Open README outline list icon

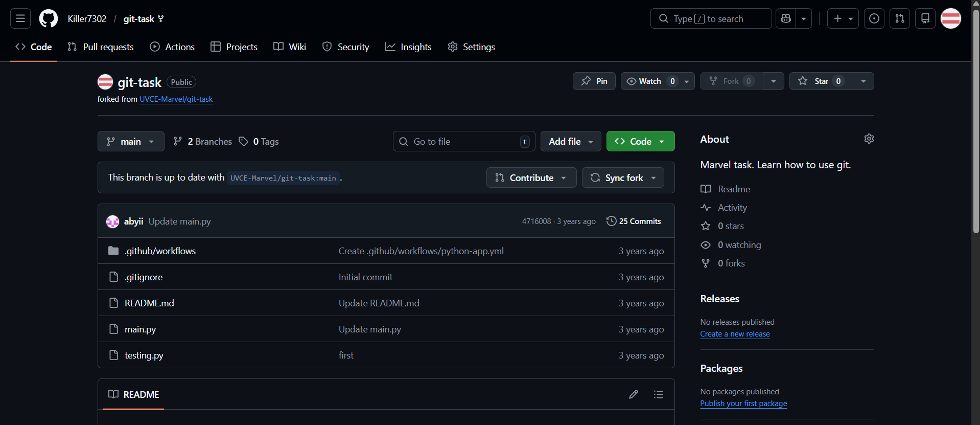pyautogui.click(x=659, y=394)
